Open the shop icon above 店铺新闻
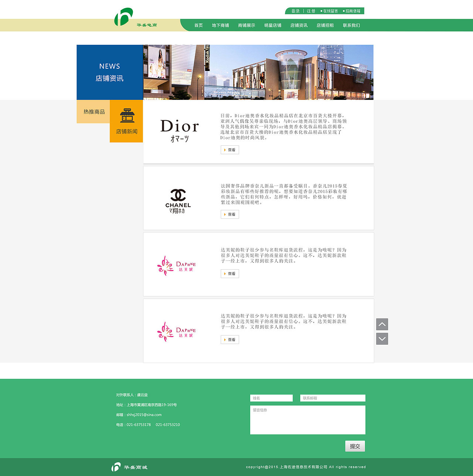This screenshot has height=476, width=473. (127, 116)
